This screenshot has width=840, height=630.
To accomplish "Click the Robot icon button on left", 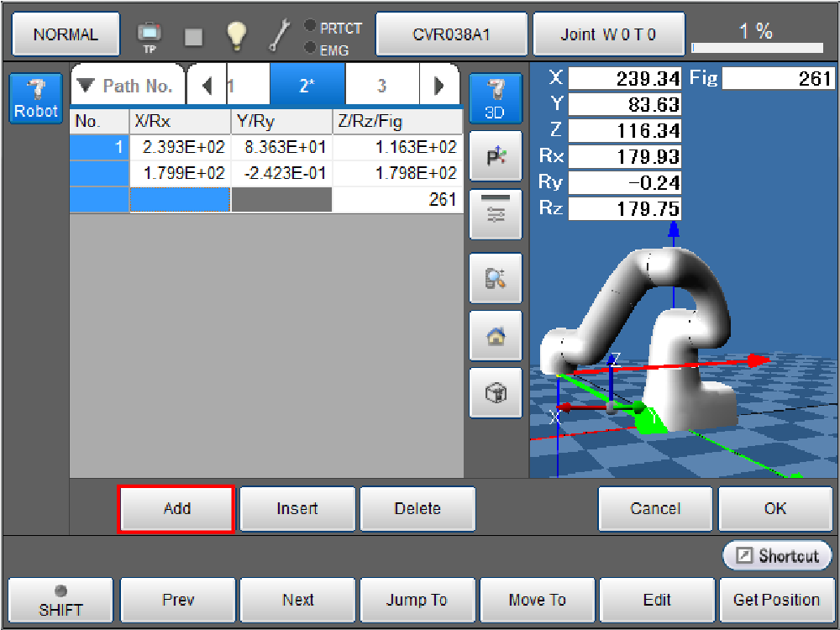I will coord(36,97).
